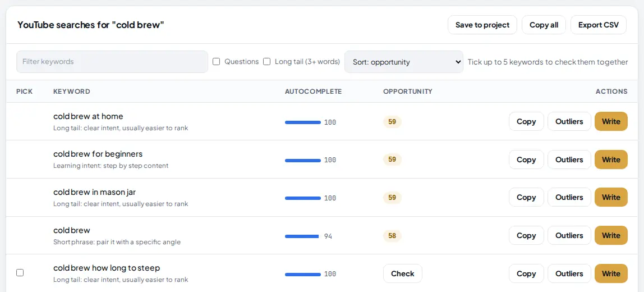Write content for cold brew at home
Viewport: 644px width, 292px height.
click(611, 121)
